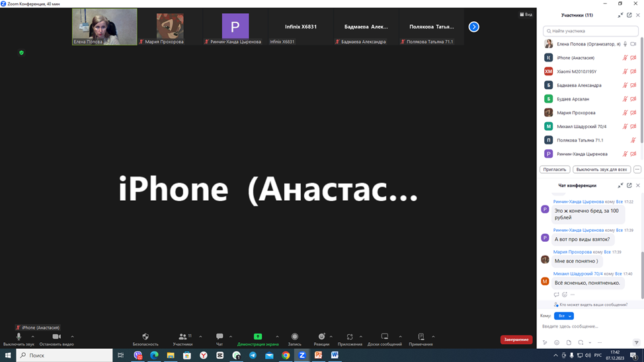Stop video (Остановить видео)

point(56,339)
